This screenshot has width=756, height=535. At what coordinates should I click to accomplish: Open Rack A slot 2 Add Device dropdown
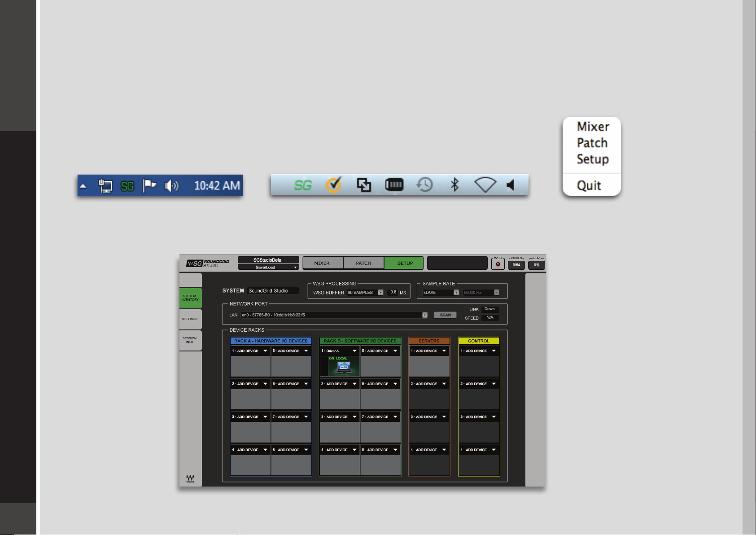250,384
